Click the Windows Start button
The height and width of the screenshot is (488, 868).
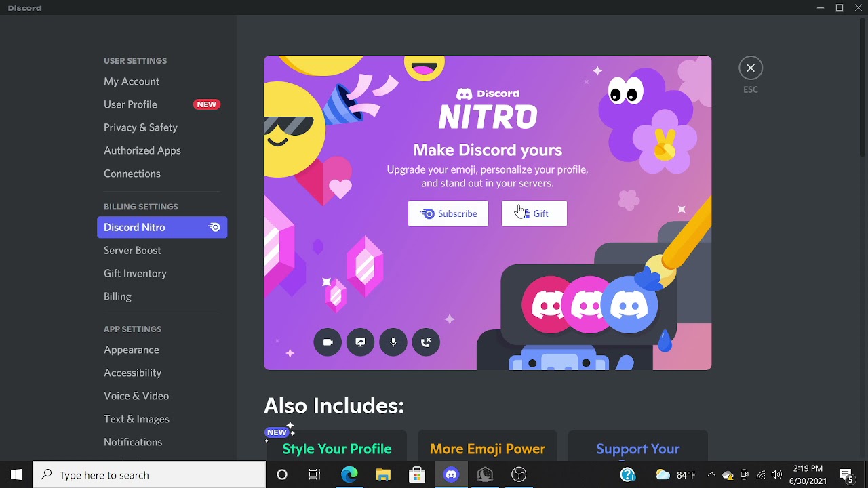pyautogui.click(x=16, y=474)
